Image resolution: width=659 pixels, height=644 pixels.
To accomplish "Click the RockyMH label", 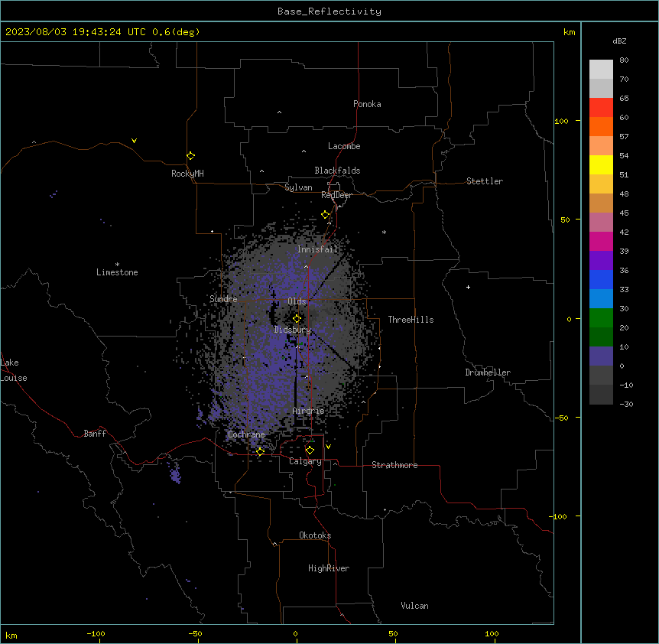I will tap(187, 174).
